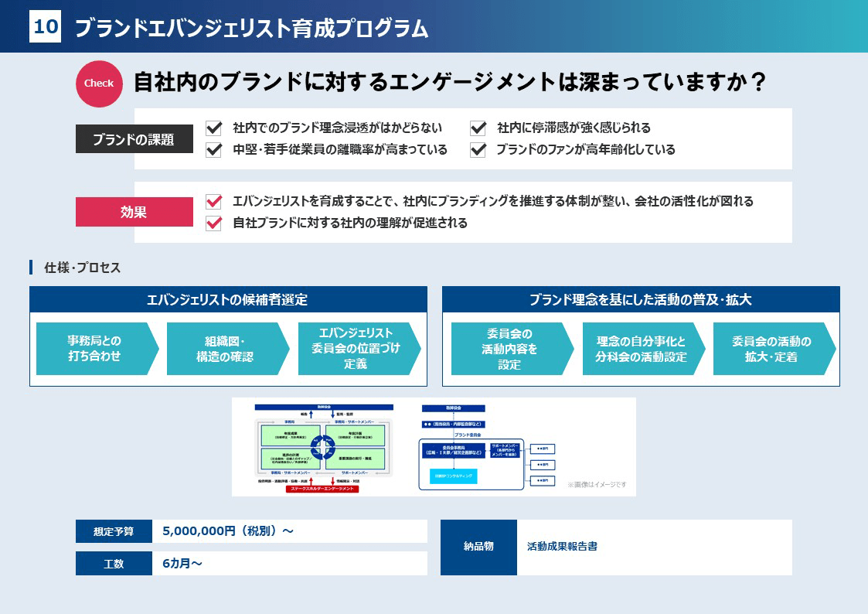The image size is (868, 614).
Task: Click the ブランドの課題 black label
Action: tap(134, 140)
